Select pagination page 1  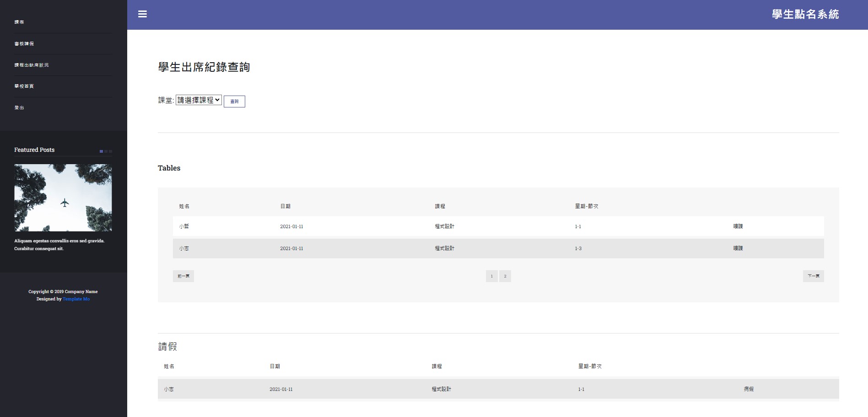(x=492, y=276)
